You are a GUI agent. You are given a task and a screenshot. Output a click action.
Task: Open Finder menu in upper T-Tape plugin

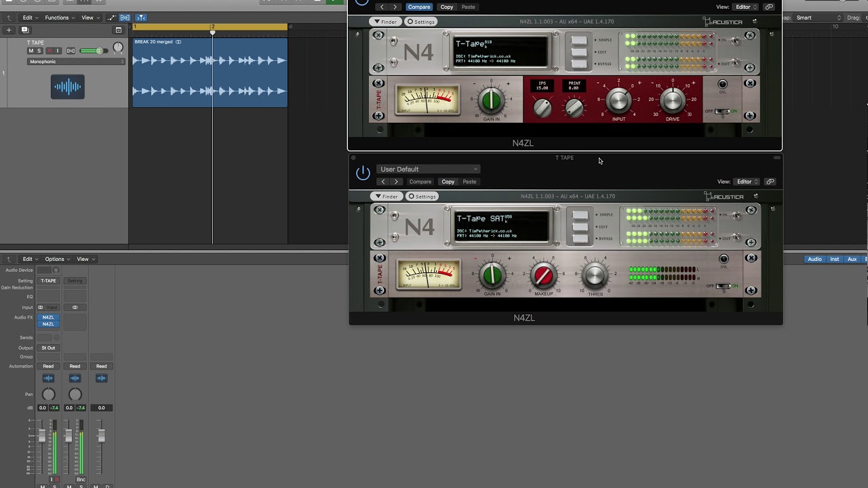pos(385,22)
